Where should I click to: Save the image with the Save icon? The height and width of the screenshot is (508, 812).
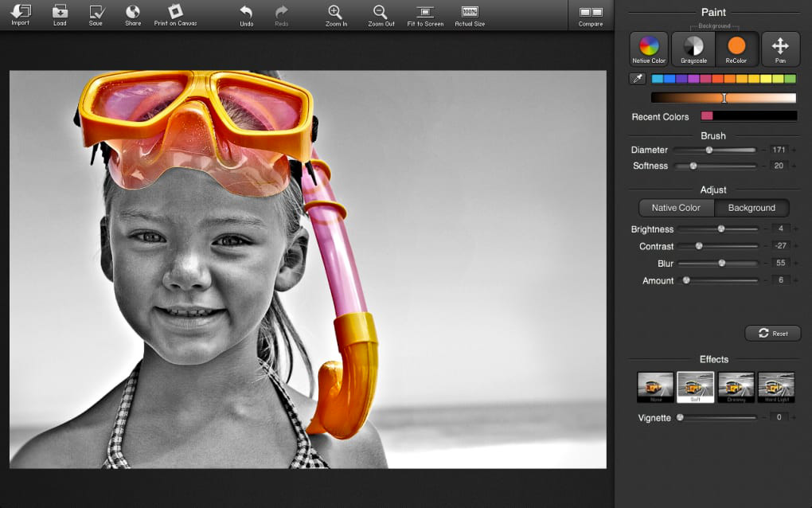click(96, 14)
